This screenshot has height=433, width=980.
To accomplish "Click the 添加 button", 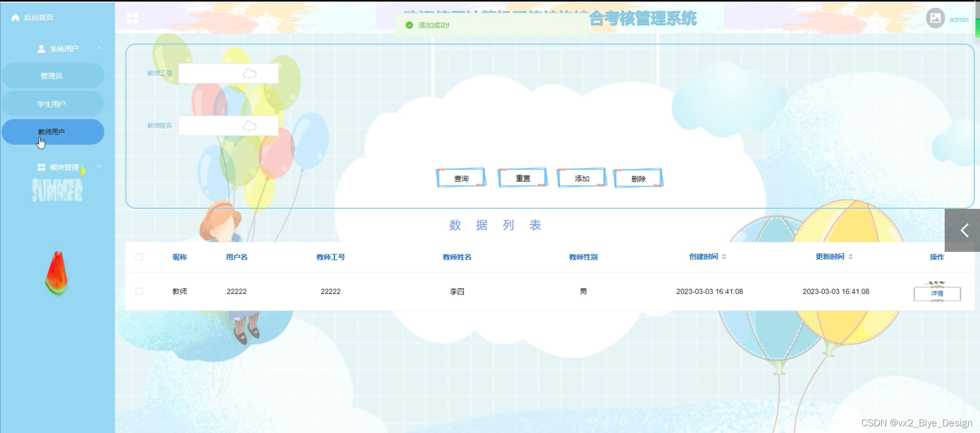I will pos(582,178).
